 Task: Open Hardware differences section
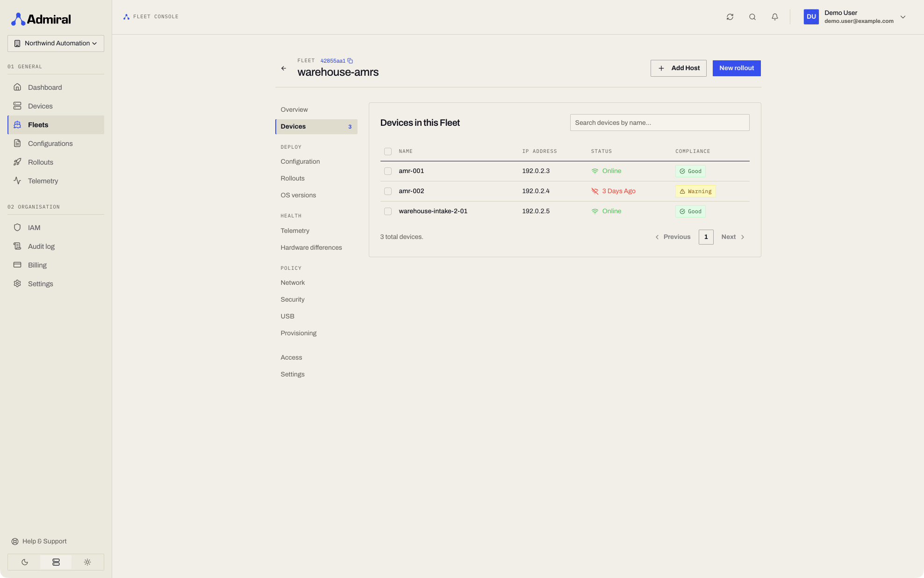pos(316,248)
